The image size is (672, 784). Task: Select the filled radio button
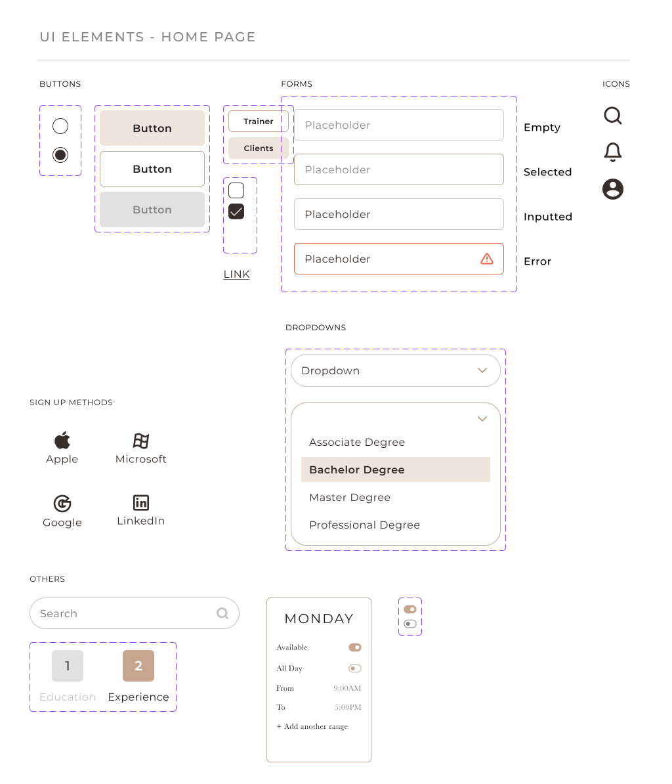click(x=60, y=155)
